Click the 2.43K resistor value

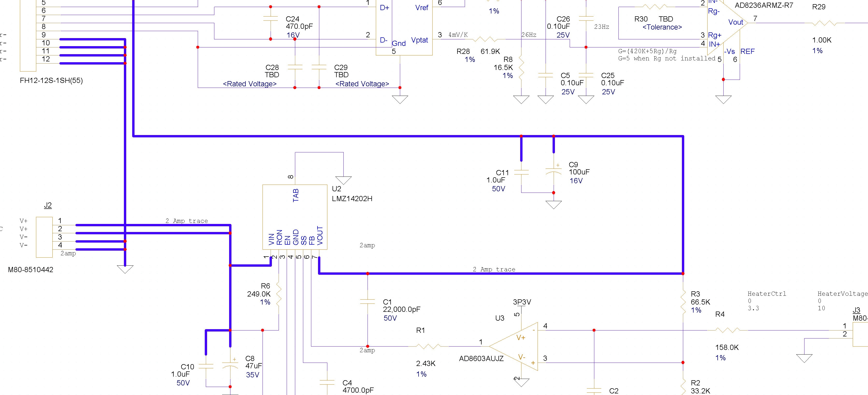426,364
